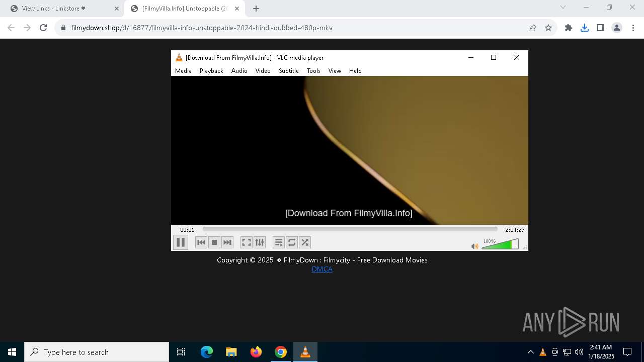
Task: Click VLC tray cone icon
Action: click(543, 352)
